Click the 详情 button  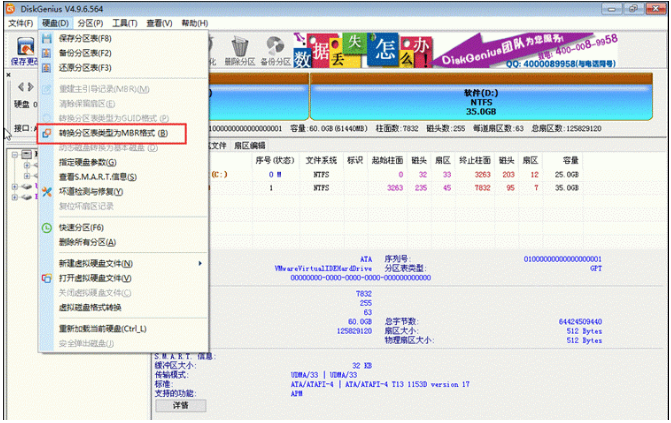180,406
